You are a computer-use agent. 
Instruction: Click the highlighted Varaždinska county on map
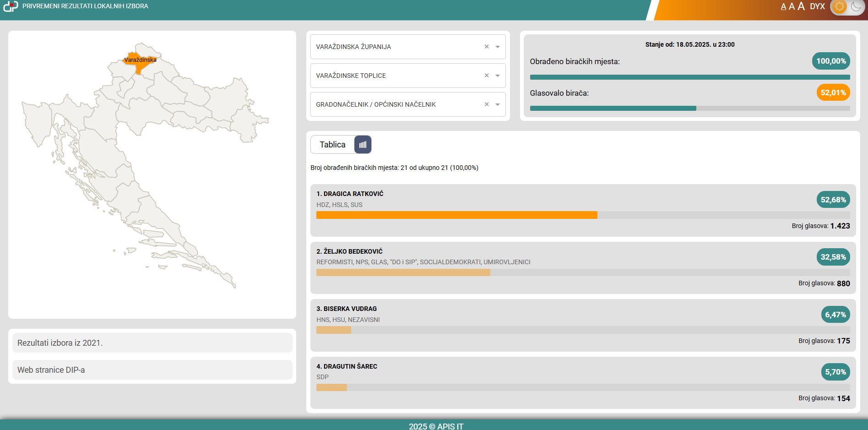tap(139, 64)
